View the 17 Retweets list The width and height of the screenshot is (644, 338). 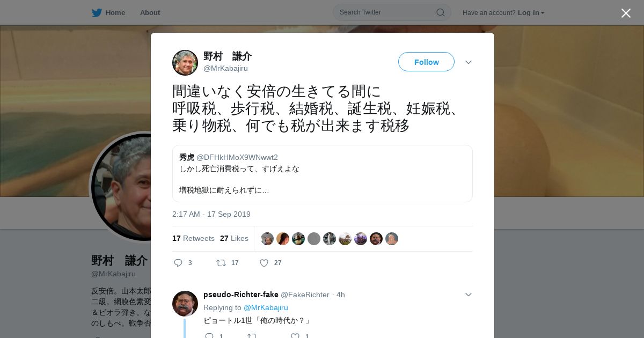click(193, 238)
